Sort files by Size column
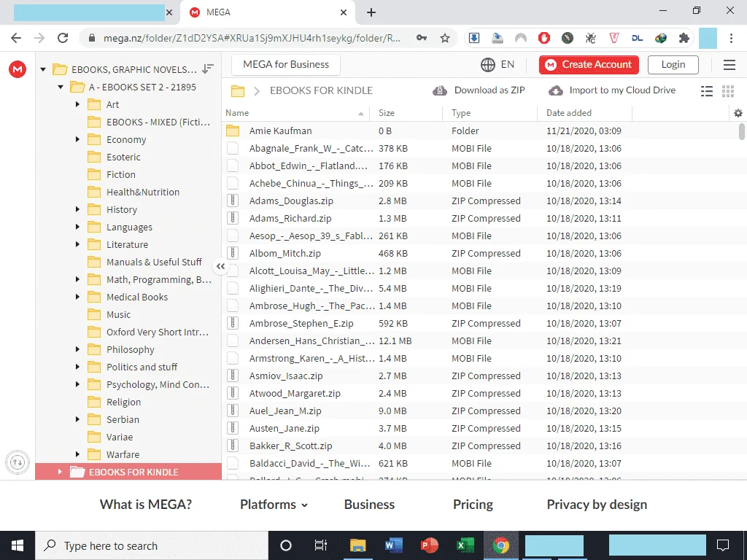The height and width of the screenshot is (560, 747). coord(387,113)
